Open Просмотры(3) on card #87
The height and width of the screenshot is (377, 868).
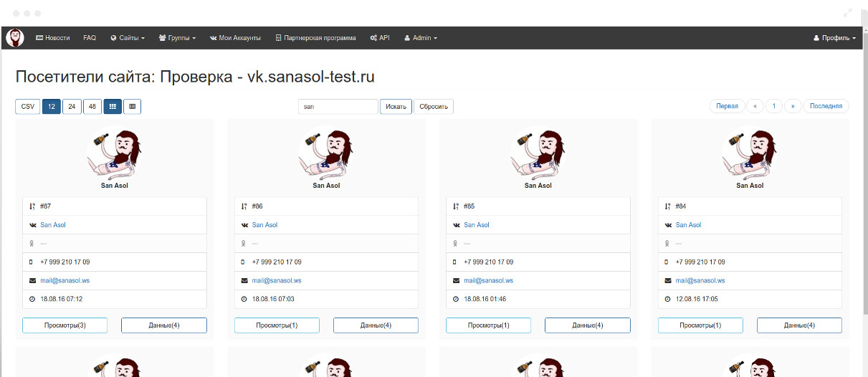[x=65, y=325]
